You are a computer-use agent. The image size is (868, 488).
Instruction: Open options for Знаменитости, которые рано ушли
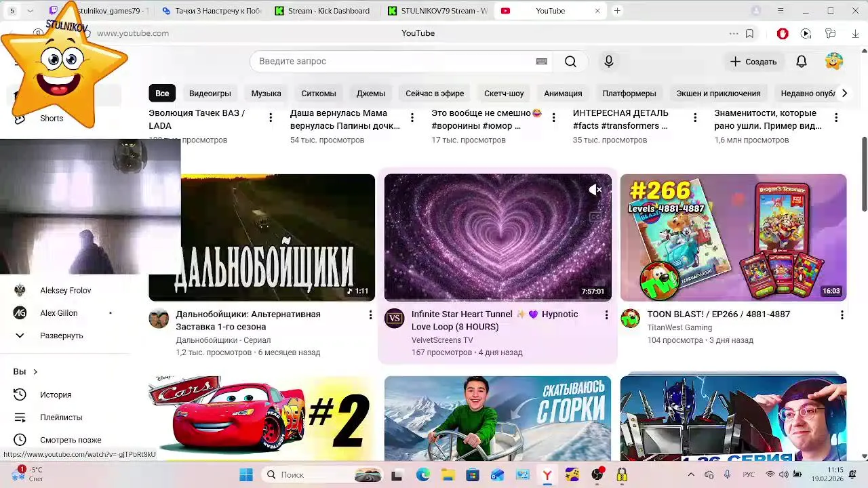pyautogui.click(x=836, y=118)
